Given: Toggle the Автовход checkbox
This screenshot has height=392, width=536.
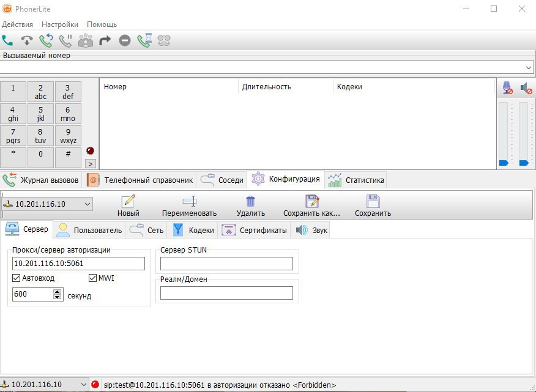Looking at the screenshot, I should point(16,278).
